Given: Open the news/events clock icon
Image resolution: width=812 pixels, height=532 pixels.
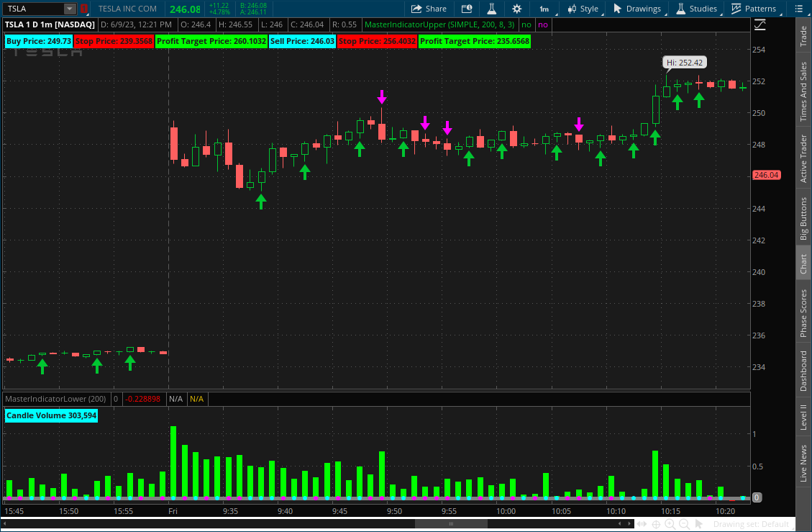Looking at the screenshot, I should pos(467,9).
